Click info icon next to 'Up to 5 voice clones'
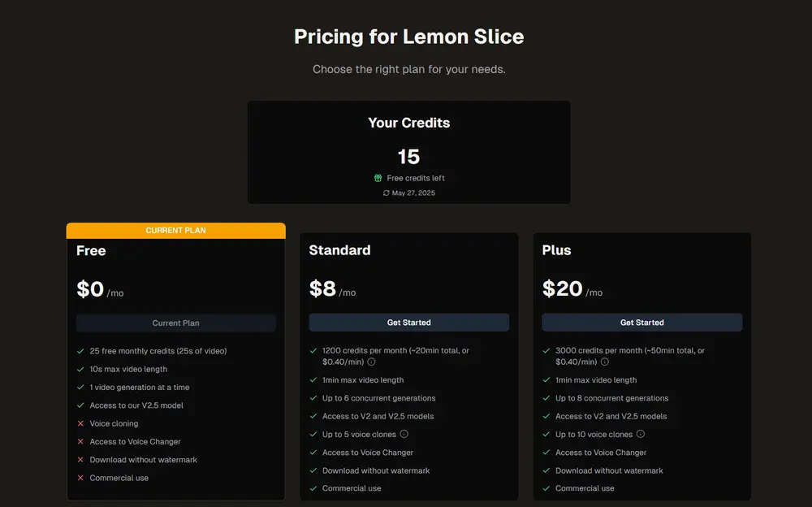 [404, 435]
